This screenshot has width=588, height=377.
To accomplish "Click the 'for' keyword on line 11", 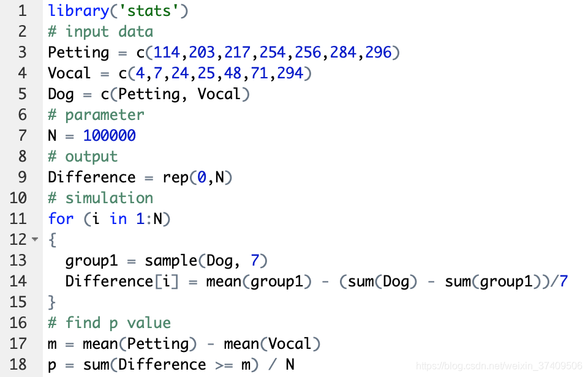I will click(x=61, y=219).
